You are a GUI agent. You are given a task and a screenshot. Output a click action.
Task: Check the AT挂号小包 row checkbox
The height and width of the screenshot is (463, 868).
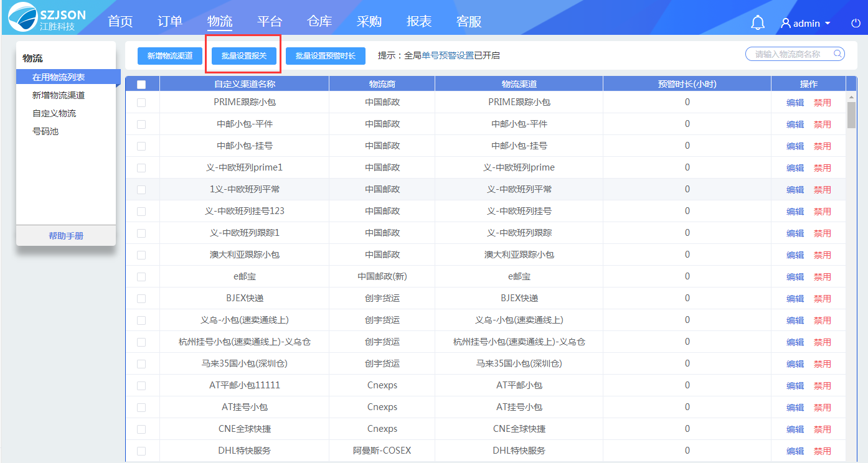[x=141, y=408]
